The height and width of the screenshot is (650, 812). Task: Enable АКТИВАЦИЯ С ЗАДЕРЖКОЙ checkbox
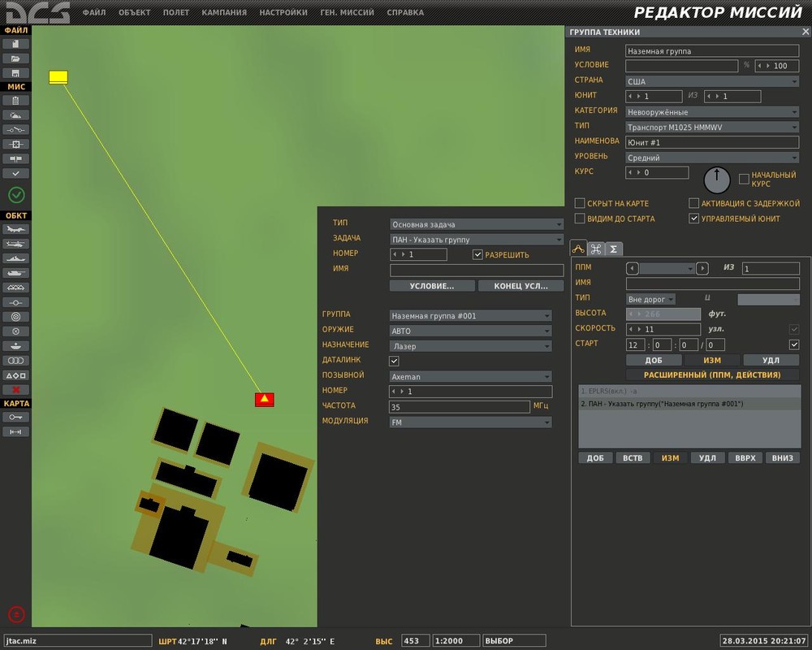point(694,203)
